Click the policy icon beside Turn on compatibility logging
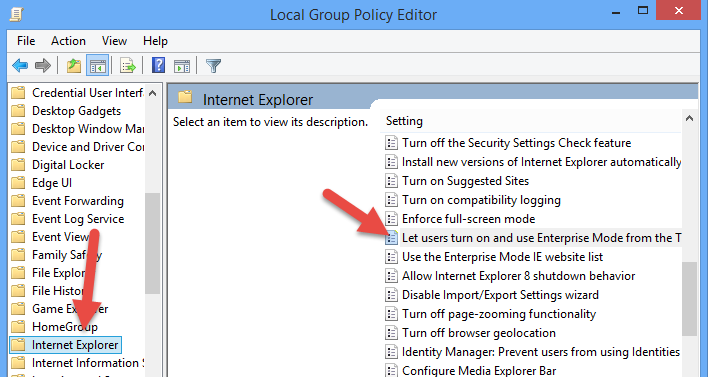The height and width of the screenshot is (377, 708). pyautogui.click(x=391, y=200)
